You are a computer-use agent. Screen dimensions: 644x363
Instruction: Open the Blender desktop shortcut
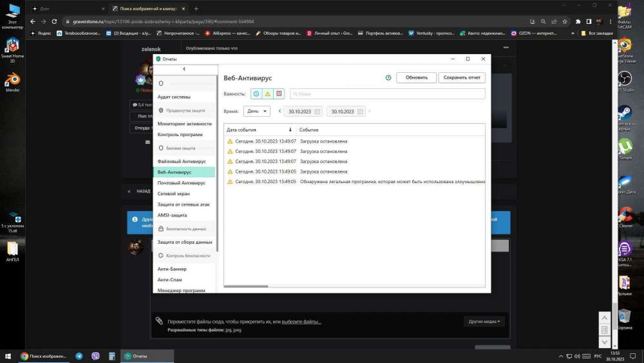click(x=12, y=81)
